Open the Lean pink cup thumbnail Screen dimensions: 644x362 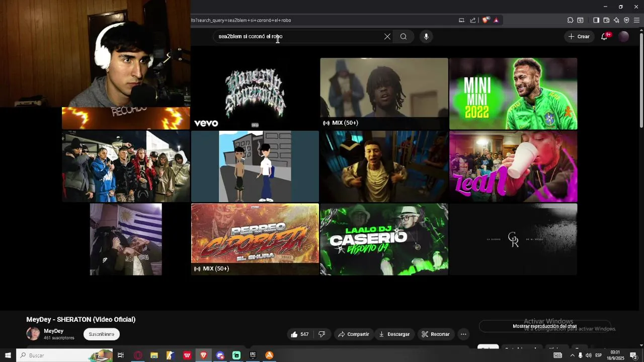pos(513,166)
